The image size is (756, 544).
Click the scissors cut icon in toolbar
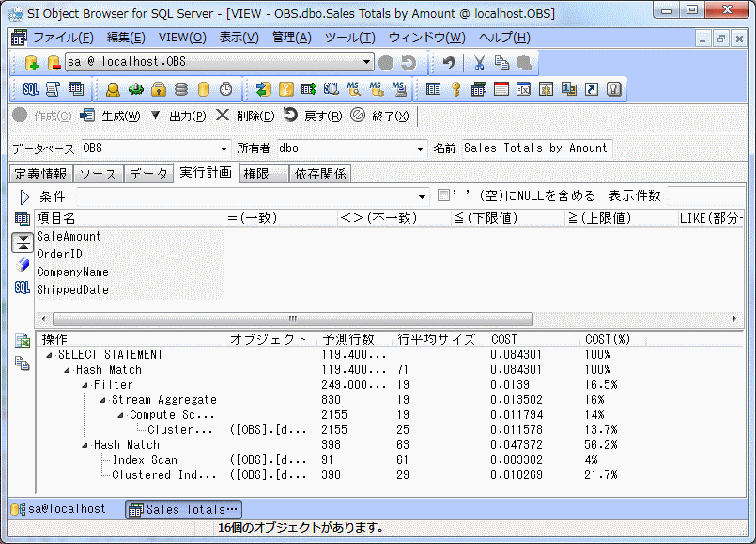(x=479, y=63)
